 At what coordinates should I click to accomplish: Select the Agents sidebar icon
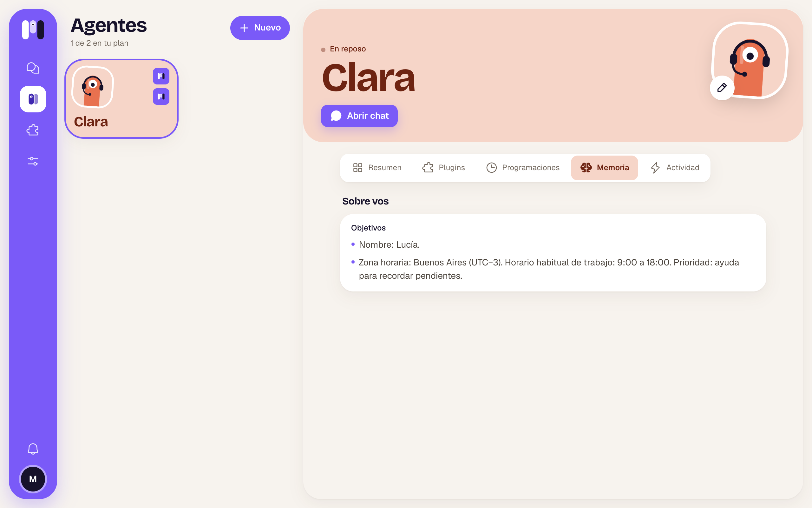click(33, 99)
